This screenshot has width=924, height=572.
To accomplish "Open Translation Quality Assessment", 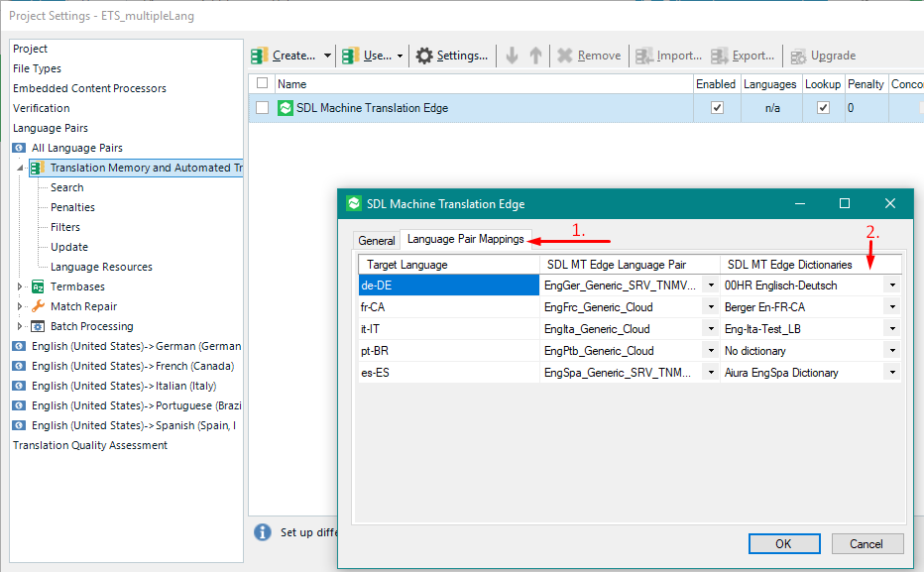I will pos(90,445).
